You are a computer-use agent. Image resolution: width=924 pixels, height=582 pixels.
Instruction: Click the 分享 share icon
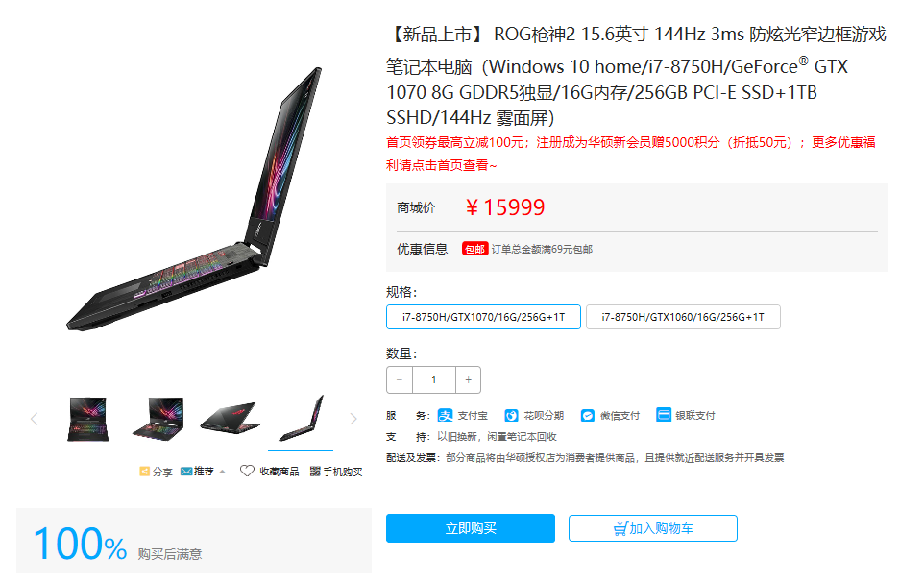(x=144, y=472)
